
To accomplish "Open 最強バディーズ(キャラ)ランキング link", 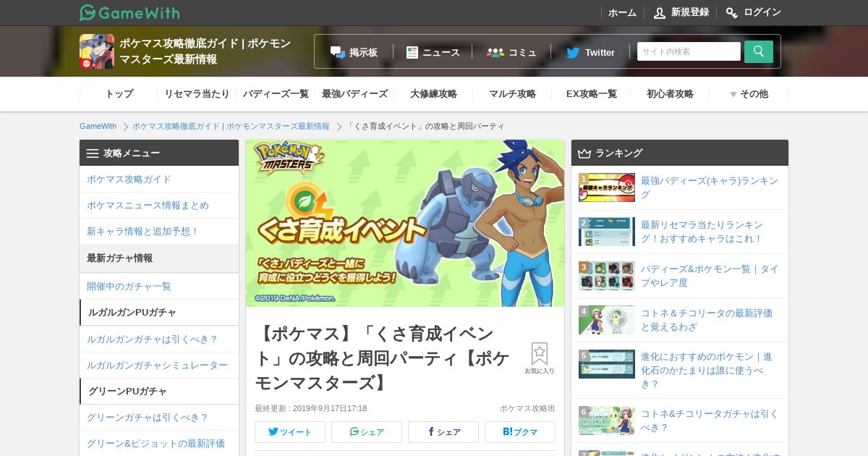I will [709, 187].
